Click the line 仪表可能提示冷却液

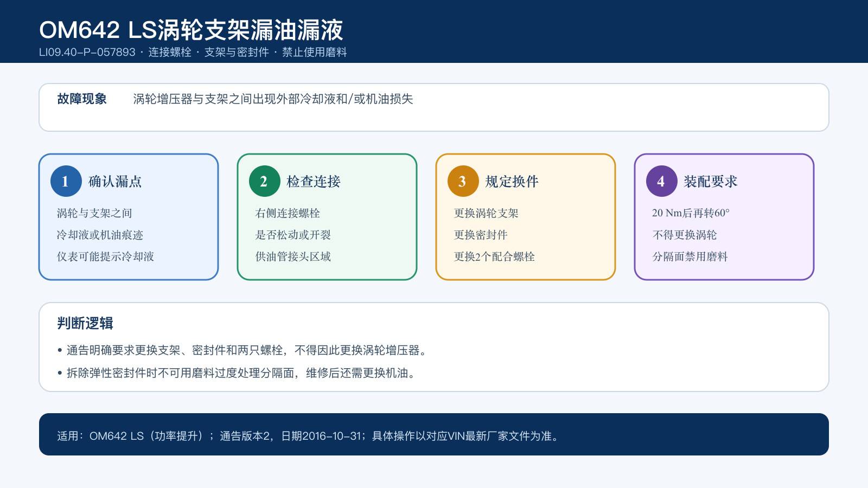[x=105, y=256]
